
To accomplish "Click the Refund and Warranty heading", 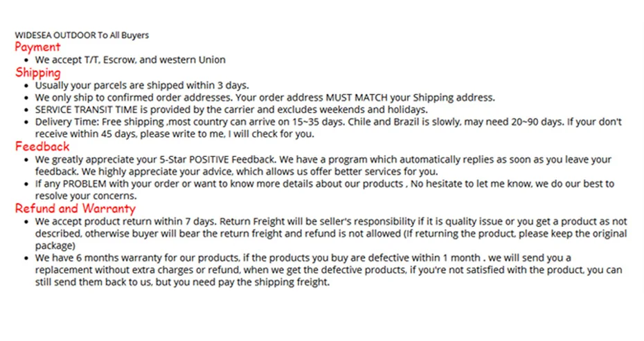I will pos(75,208).
